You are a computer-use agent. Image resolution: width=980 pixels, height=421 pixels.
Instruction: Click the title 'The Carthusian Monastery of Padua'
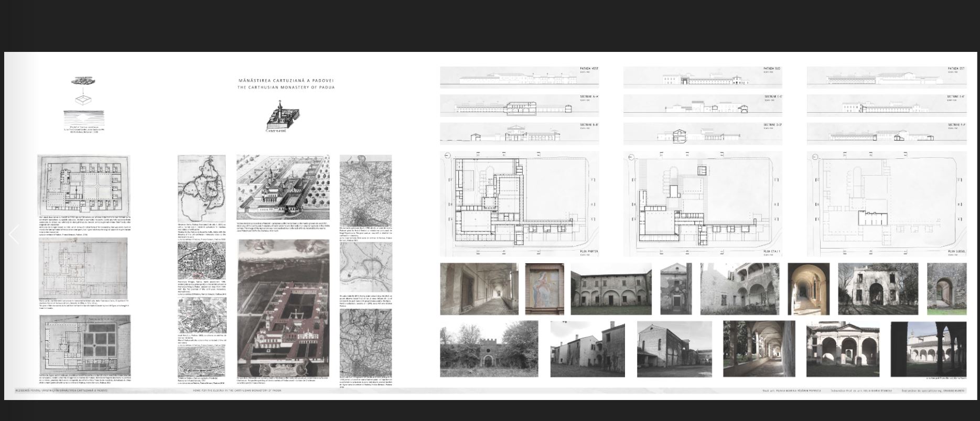286,88
